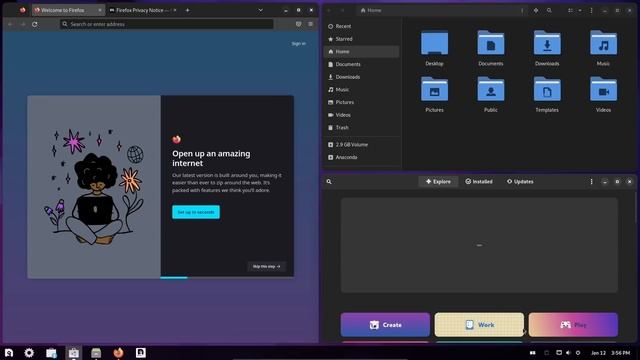This screenshot has width=640, height=360.
Task: Click the Software icon in the taskbar
Action: coord(73,353)
